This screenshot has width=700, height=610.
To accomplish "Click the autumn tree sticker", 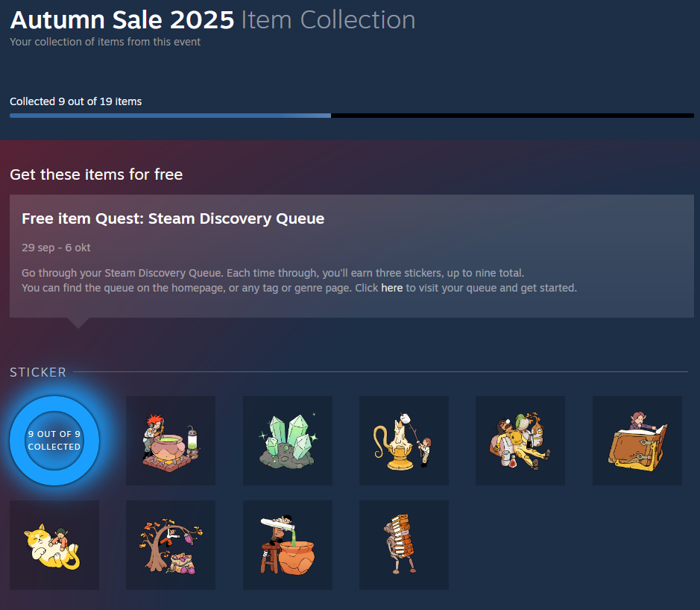I will click(x=171, y=545).
